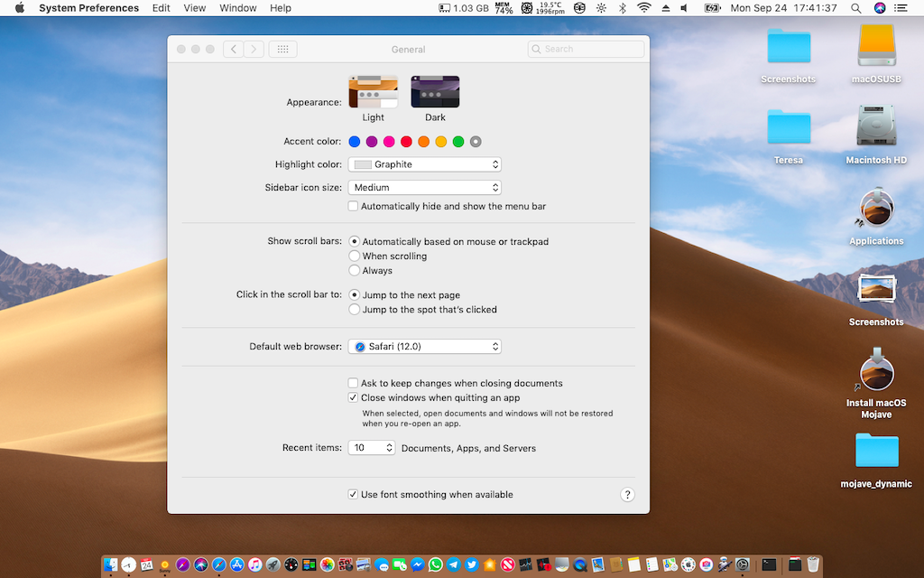Click the Bluetooth menu bar icon
The height and width of the screenshot is (578, 924).
[x=623, y=8]
